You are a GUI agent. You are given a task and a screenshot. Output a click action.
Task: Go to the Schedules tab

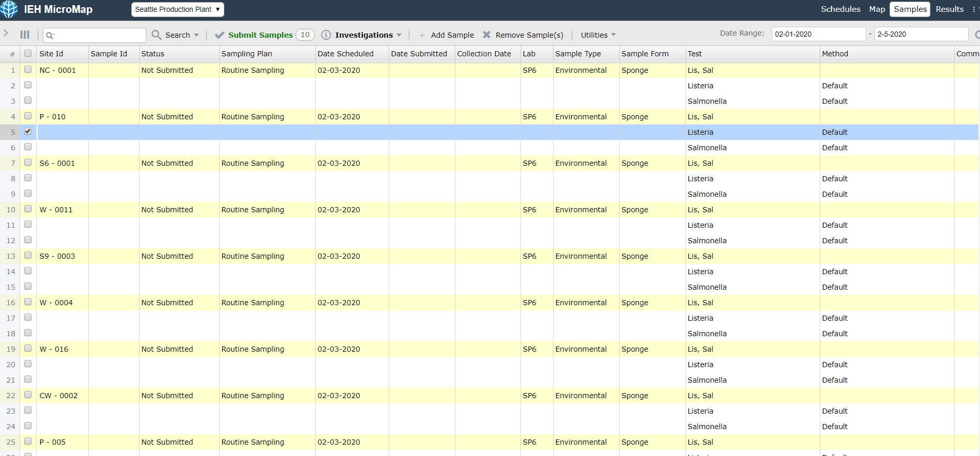point(840,9)
